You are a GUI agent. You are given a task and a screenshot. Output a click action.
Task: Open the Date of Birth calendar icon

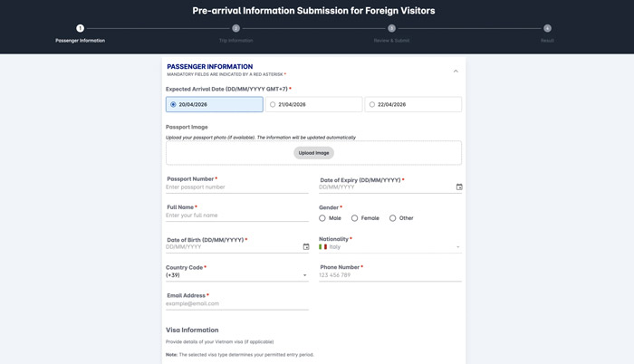[306, 247]
